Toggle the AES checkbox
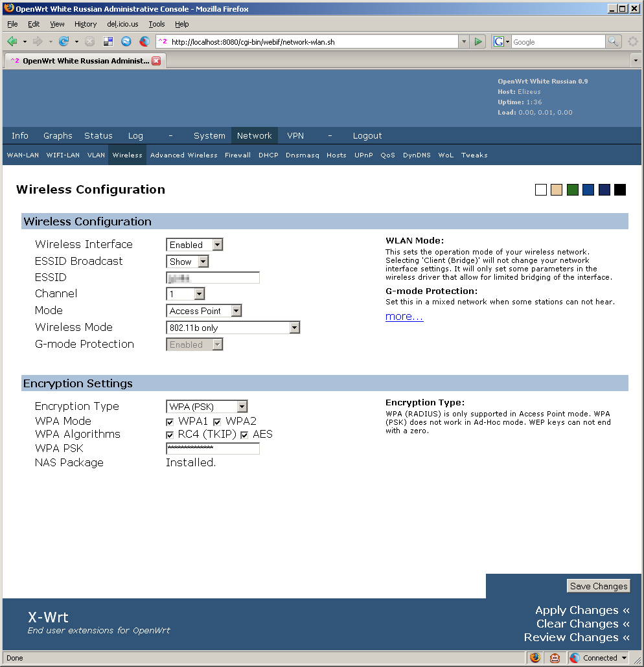Screen dimensions: 644x667 (244, 435)
